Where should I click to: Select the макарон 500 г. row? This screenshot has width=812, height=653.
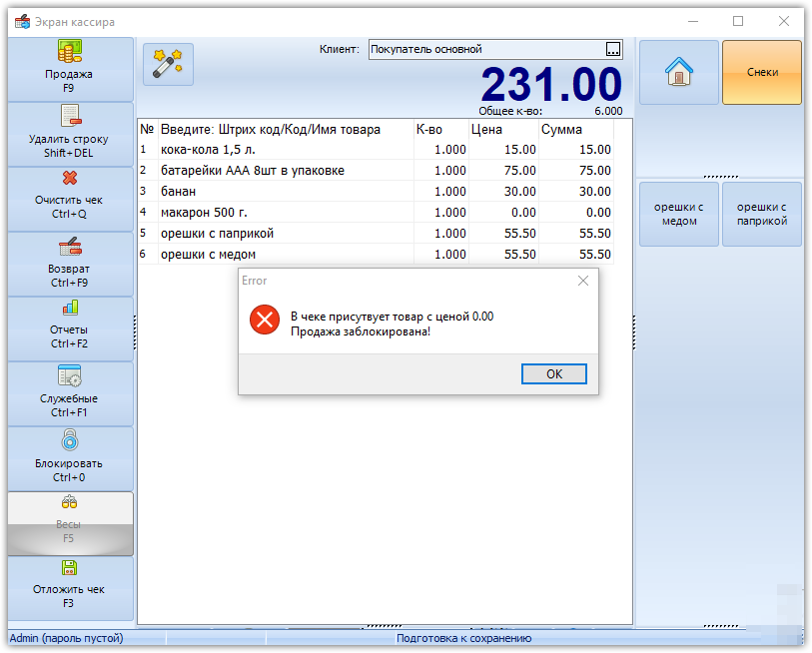(376, 213)
